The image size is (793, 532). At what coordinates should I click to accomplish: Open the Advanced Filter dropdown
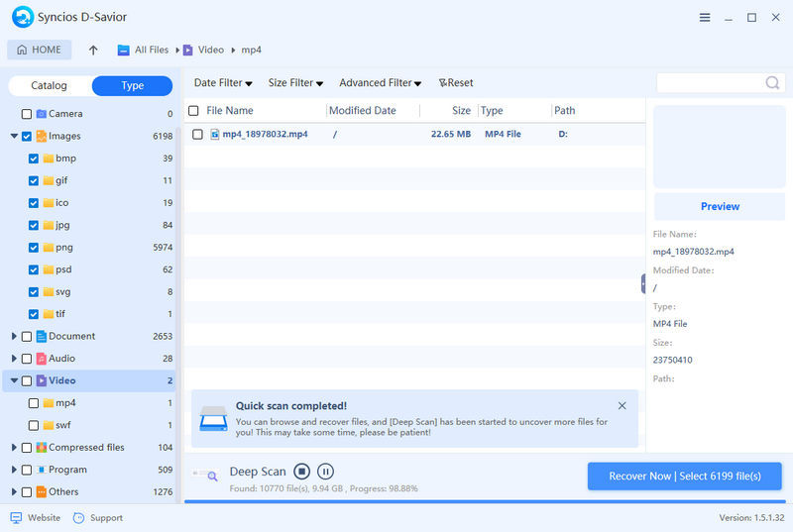point(380,83)
